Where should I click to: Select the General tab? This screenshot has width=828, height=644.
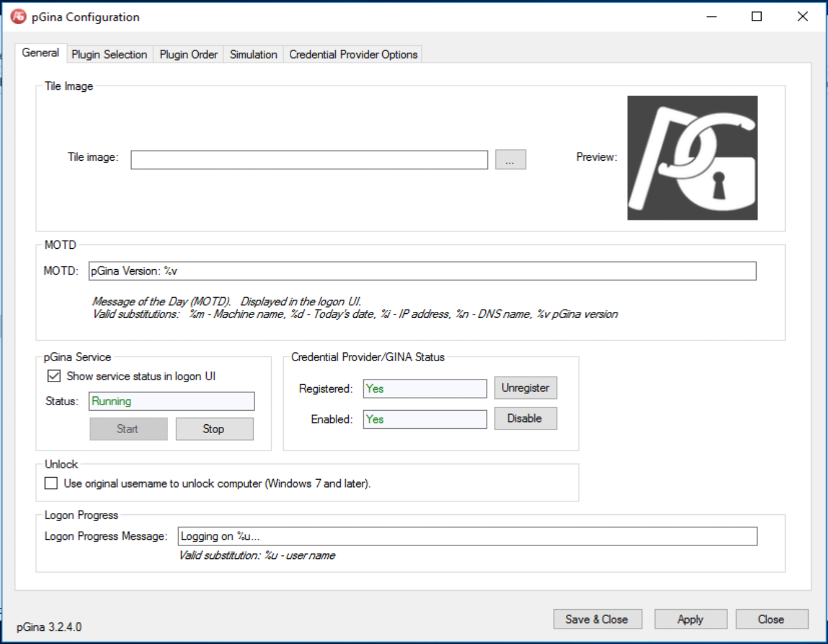coord(40,53)
